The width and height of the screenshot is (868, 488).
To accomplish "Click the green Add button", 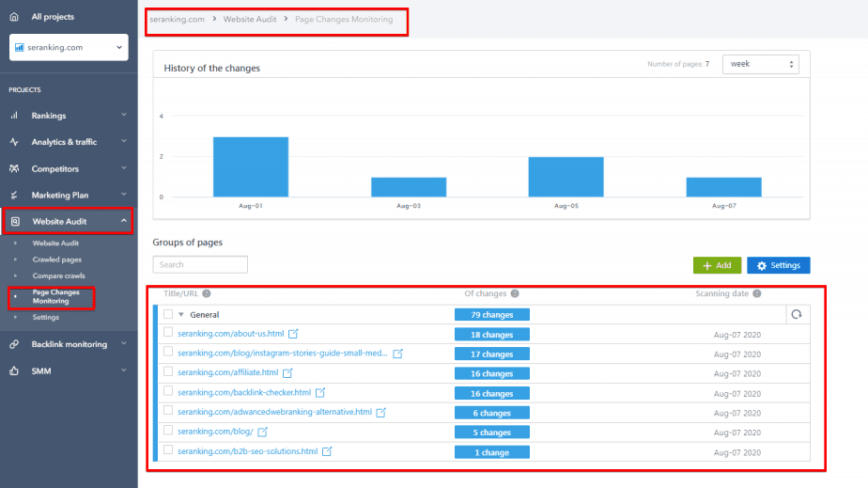I will (717, 265).
